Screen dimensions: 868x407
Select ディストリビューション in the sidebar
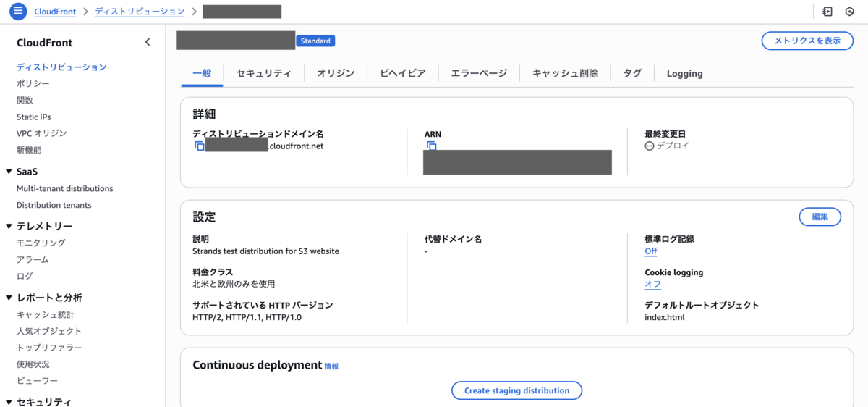(x=61, y=67)
